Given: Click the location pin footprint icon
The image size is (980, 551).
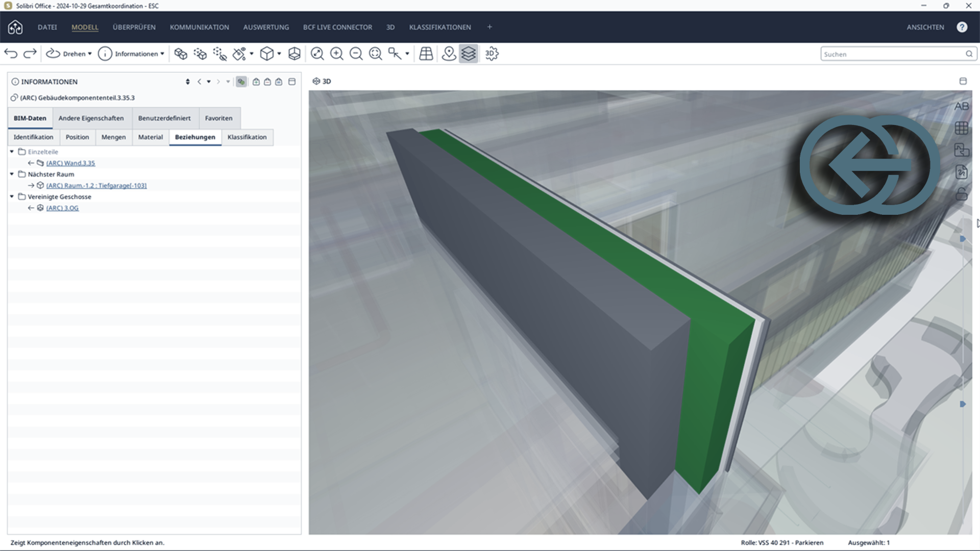Looking at the screenshot, I should 449,54.
